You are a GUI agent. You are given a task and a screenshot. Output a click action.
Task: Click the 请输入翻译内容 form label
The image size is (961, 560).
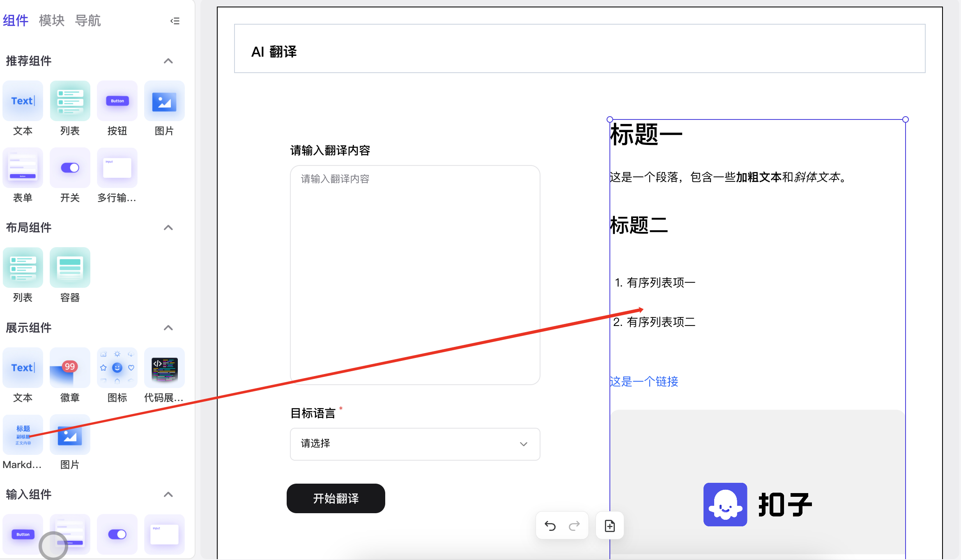[330, 150]
